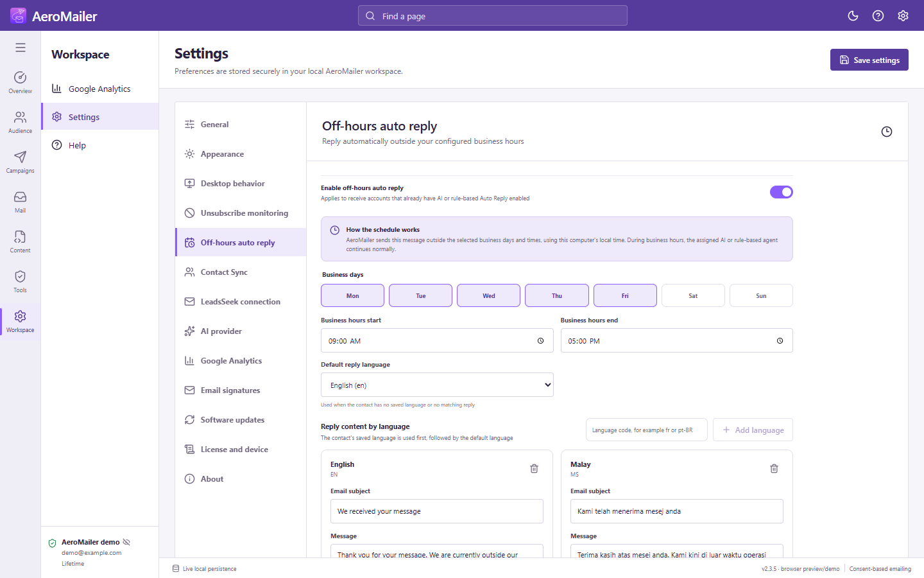The image size is (924, 578).
Task: Open License and device tab
Action: tap(241, 450)
